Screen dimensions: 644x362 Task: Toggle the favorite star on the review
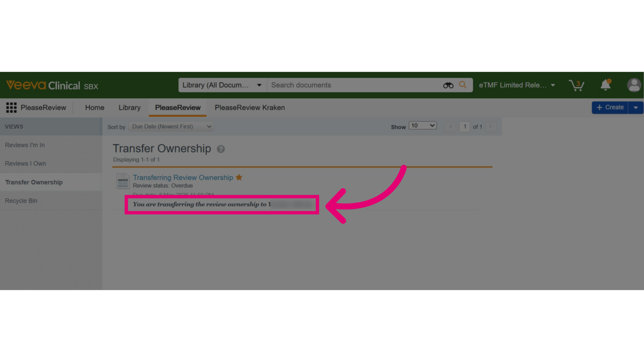[x=239, y=177]
